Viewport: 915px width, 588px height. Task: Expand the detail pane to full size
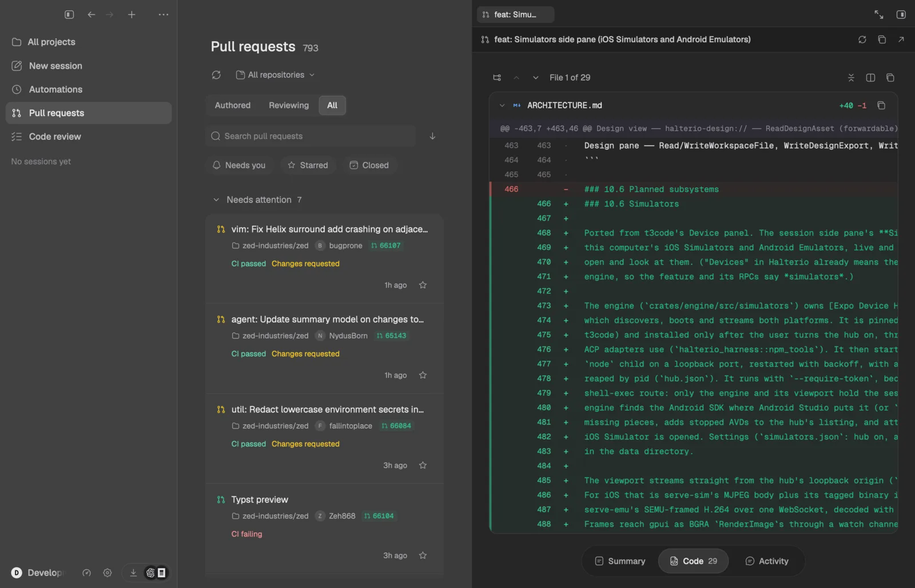coord(879,14)
